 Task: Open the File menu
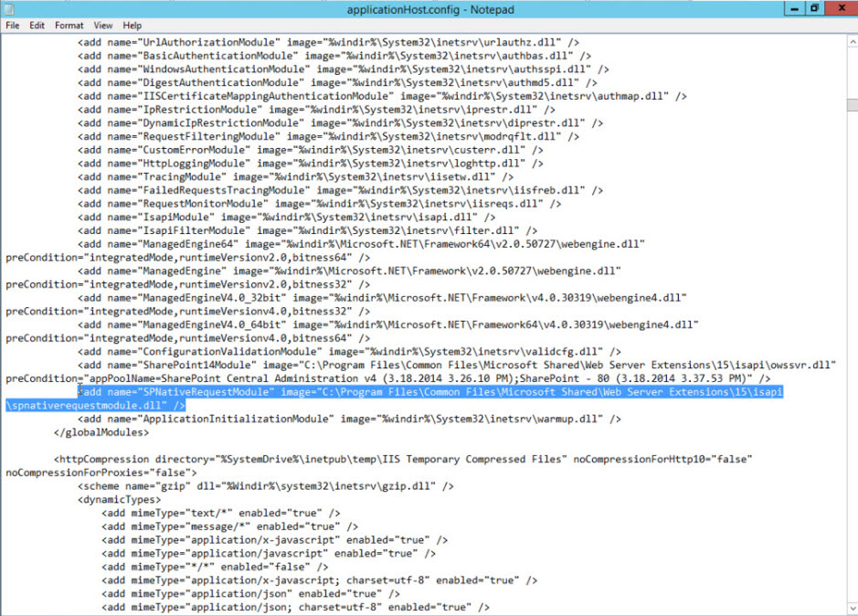pyautogui.click(x=13, y=26)
